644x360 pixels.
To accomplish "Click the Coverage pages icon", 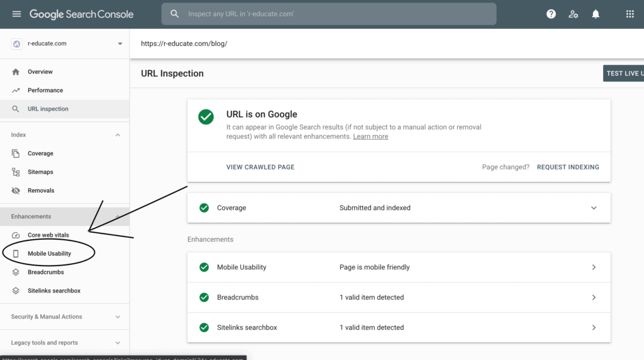I will (16, 154).
